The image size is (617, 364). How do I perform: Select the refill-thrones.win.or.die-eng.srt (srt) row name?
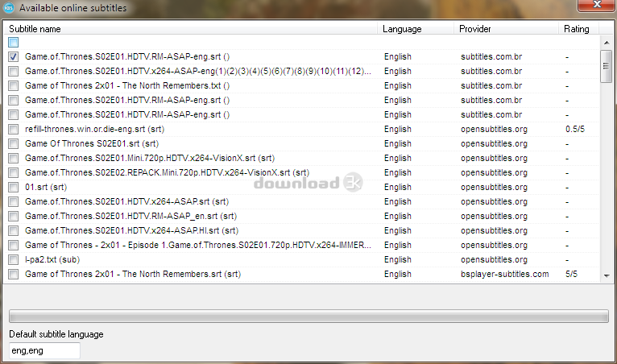(94, 129)
